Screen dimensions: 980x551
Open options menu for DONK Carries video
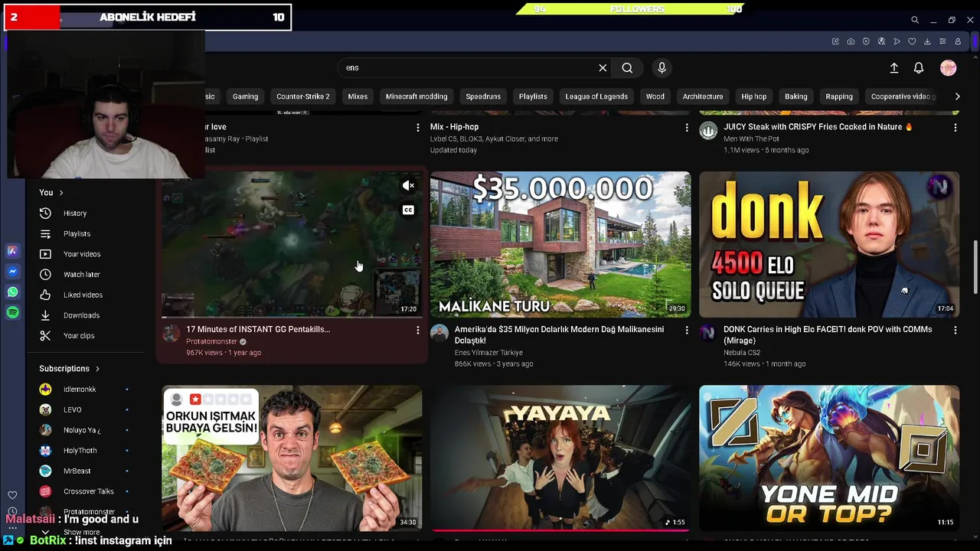tap(955, 330)
